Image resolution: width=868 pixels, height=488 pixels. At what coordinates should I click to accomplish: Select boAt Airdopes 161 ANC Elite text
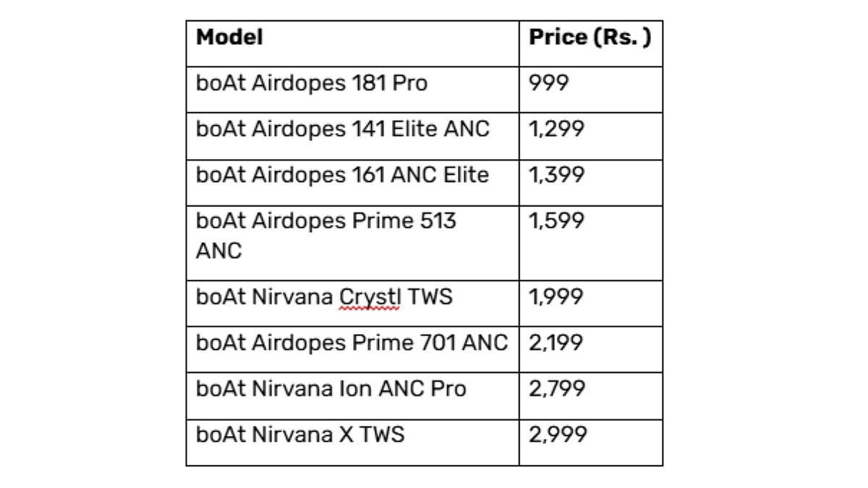tap(342, 175)
